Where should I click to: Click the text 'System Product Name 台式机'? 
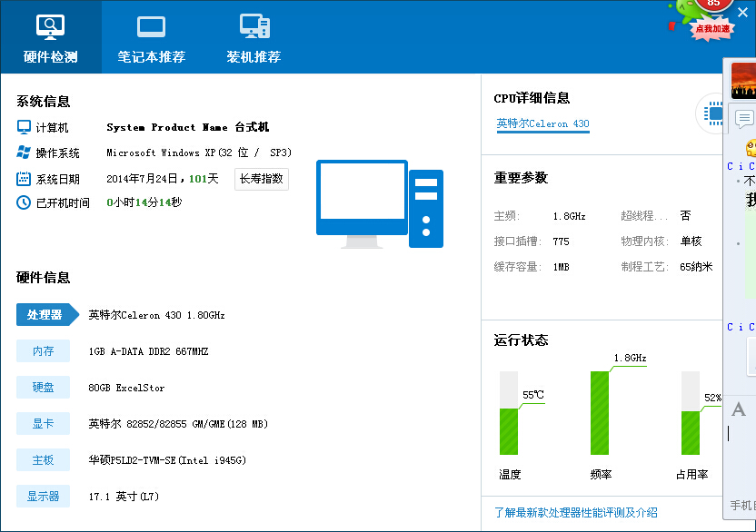188,127
